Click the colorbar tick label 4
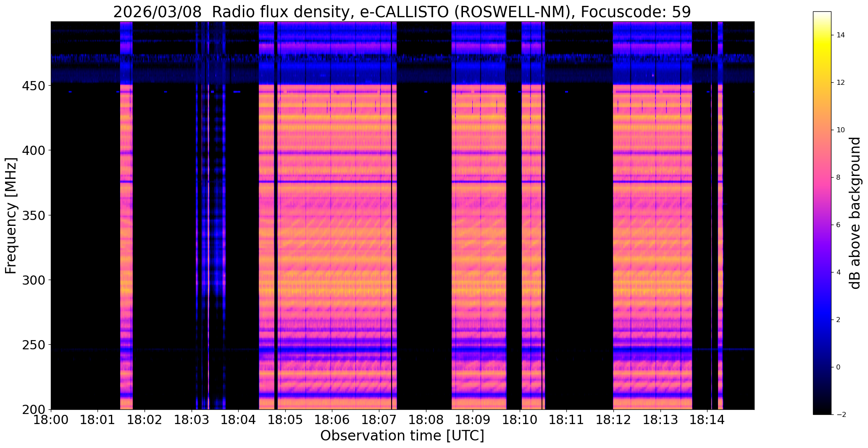This screenshot has width=868, height=448. point(839,272)
